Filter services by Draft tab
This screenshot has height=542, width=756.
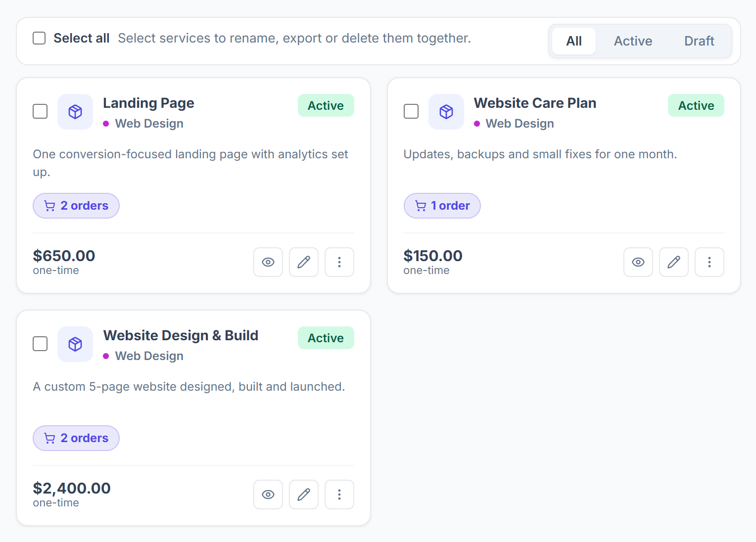tap(699, 41)
